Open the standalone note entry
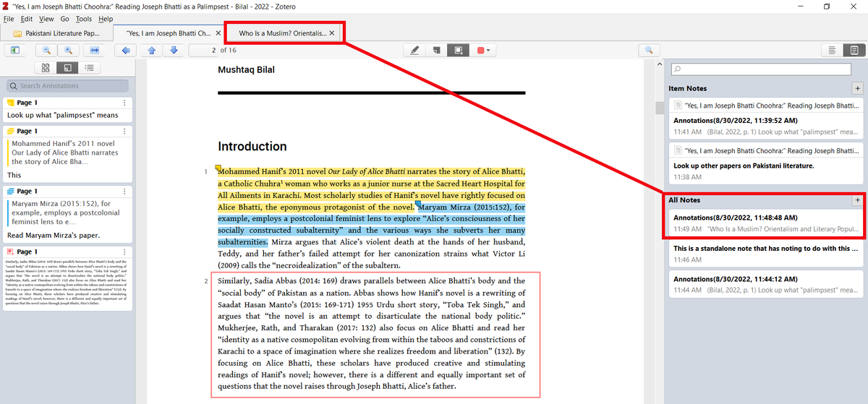The height and width of the screenshot is (404, 868). (x=766, y=253)
